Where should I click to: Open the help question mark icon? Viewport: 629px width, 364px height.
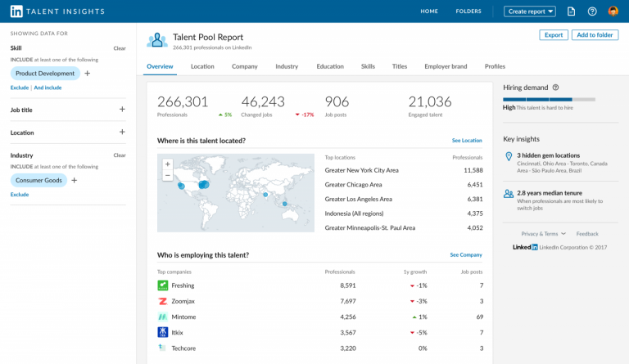coord(592,11)
